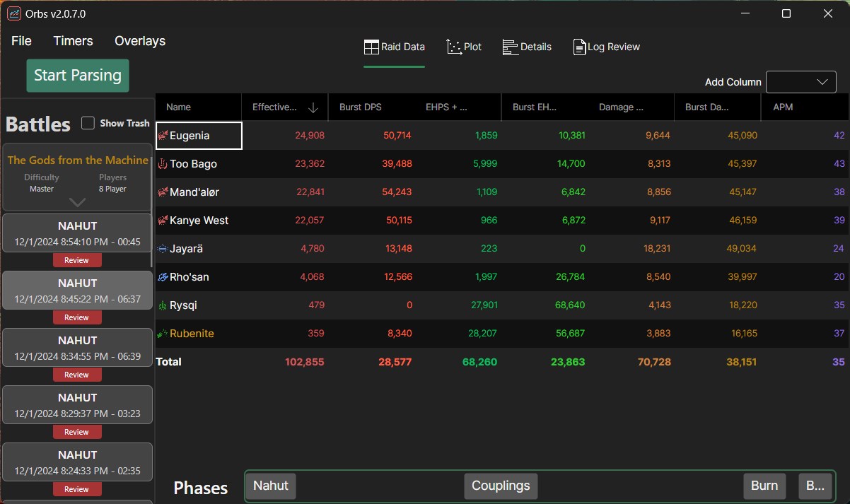Click the class icon beside Rysqi
Viewport: 850px width, 504px height.
pyautogui.click(x=163, y=305)
